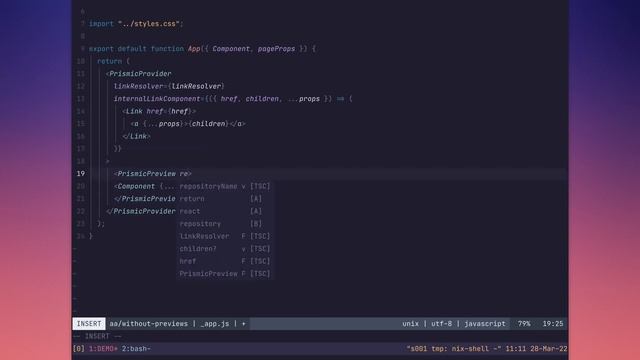Viewport: 640px width, 360px height.
Task: Click the _app.js file name in statusline
Action: [215, 324]
